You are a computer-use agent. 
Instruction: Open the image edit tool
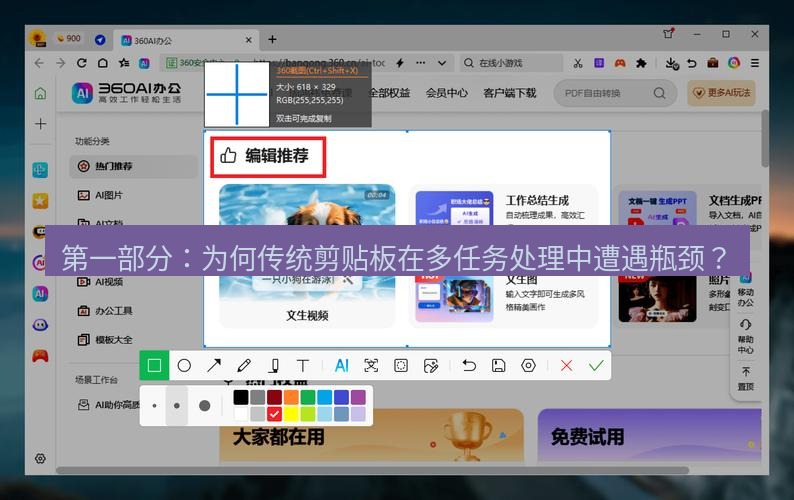pyautogui.click(x=431, y=365)
